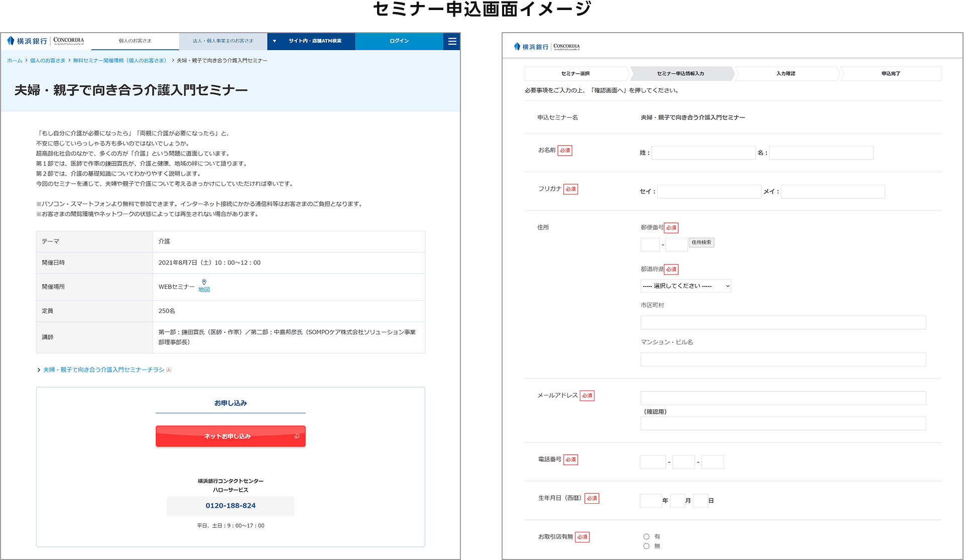This screenshot has width=964, height=560.
Task: Click Yokohama Bank logo in left page header
Action: (45, 41)
